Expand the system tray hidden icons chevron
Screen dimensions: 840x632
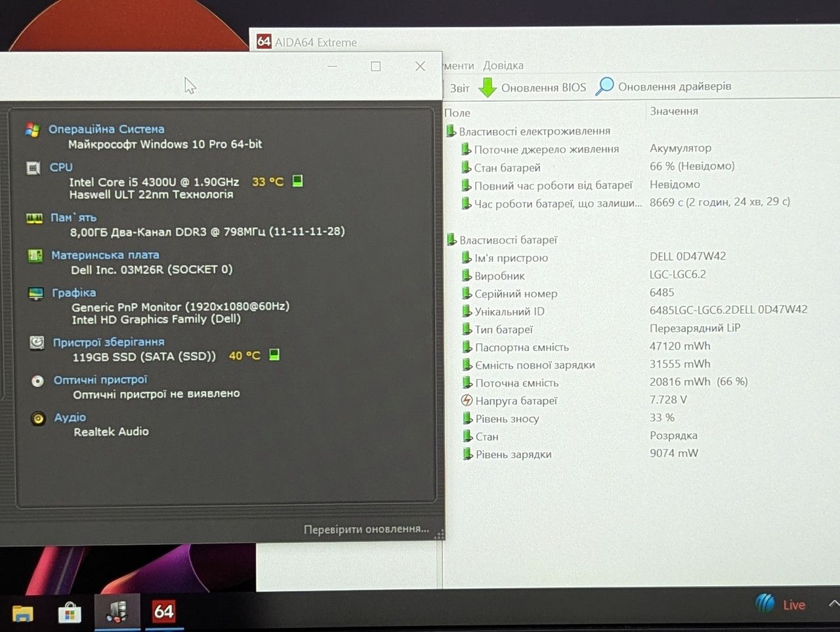click(x=833, y=604)
